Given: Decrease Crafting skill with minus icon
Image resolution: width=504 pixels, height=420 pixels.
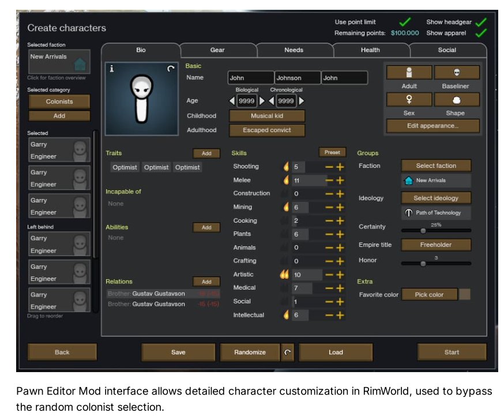Looking at the screenshot, I should tap(329, 261).
